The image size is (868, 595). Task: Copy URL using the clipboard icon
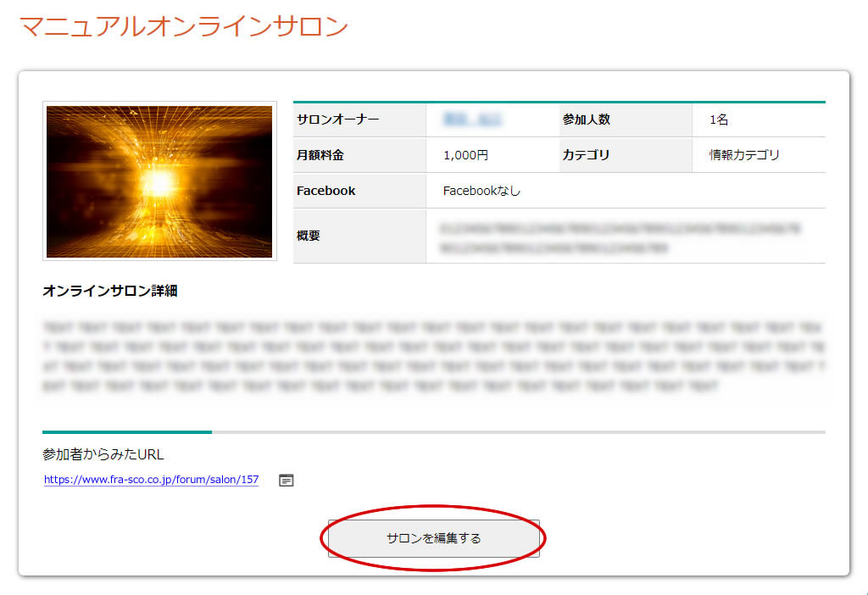(x=287, y=481)
